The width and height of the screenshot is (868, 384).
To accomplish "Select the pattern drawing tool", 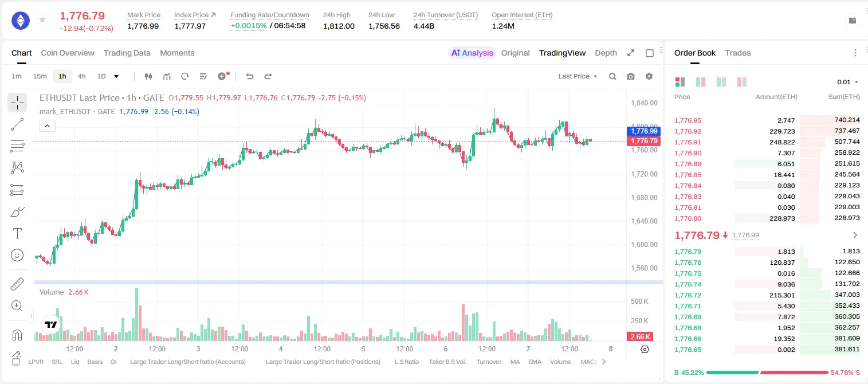I will [17, 167].
